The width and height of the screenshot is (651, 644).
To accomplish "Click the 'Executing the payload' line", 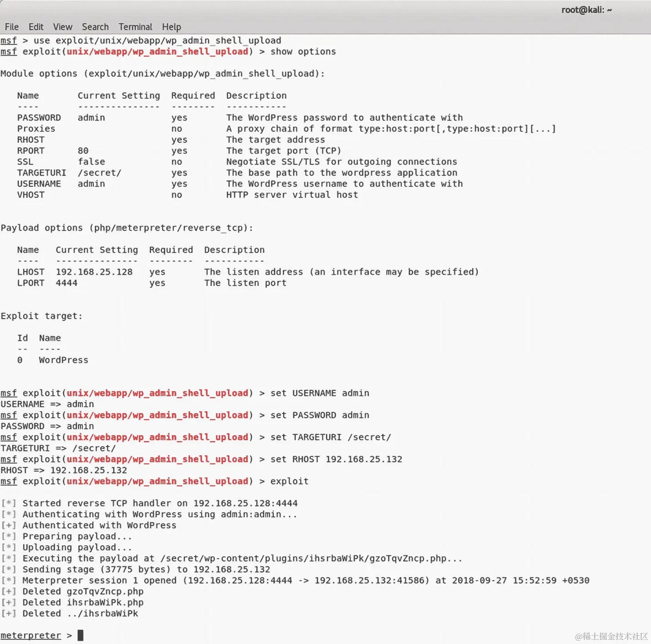I will click(x=232, y=559).
